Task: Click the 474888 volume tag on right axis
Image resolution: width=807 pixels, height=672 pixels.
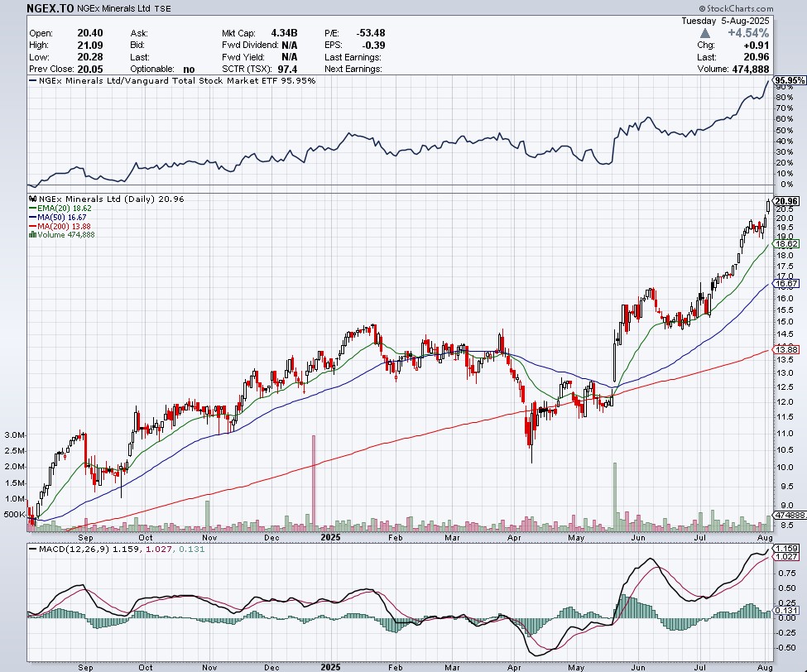Action: [790, 515]
